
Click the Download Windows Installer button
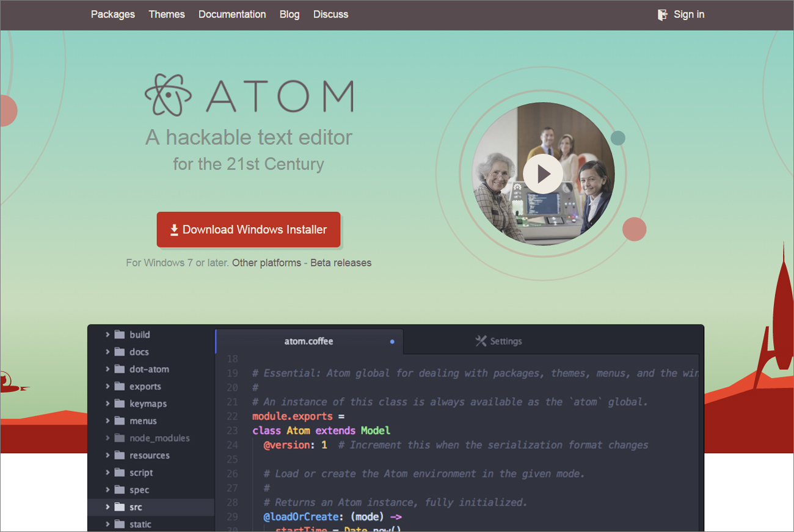point(249,230)
